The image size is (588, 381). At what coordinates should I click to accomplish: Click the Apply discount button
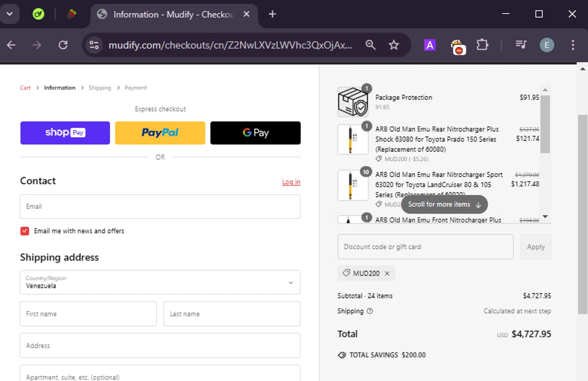point(536,247)
